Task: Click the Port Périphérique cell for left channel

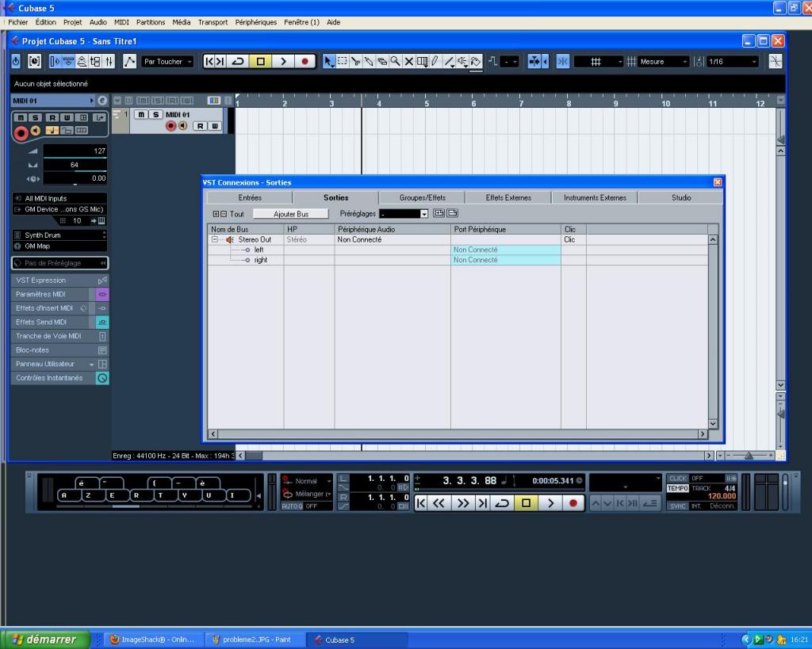Action: tap(505, 250)
